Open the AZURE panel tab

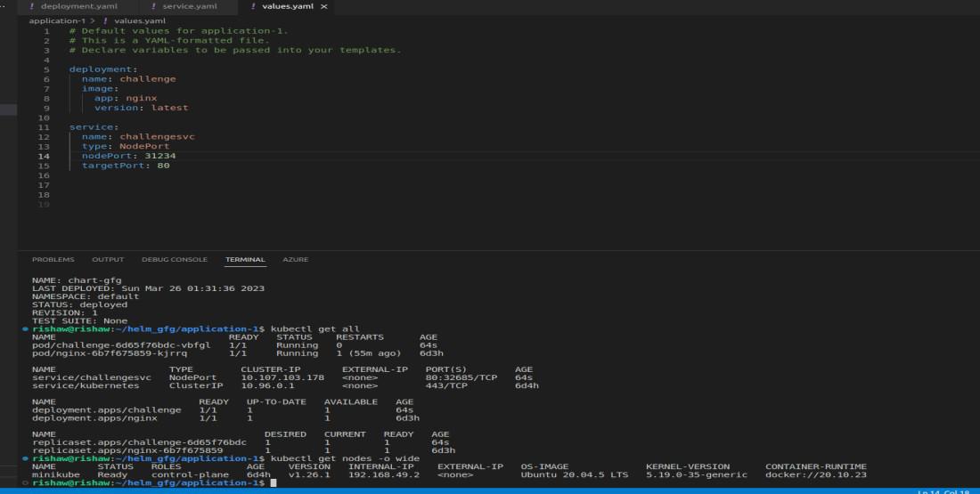point(296,260)
